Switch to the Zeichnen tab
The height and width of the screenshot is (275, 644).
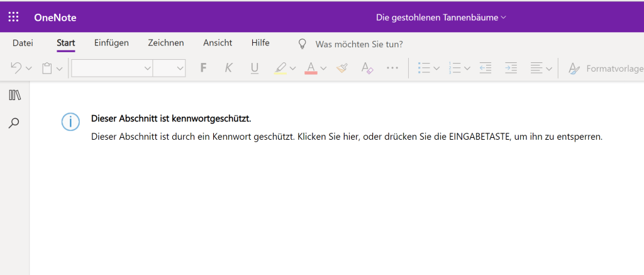coord(166,43)
